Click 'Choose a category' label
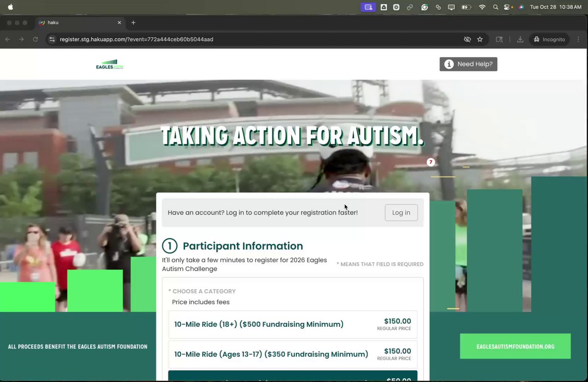The image size is (588, 382). (x=202, y=291)
